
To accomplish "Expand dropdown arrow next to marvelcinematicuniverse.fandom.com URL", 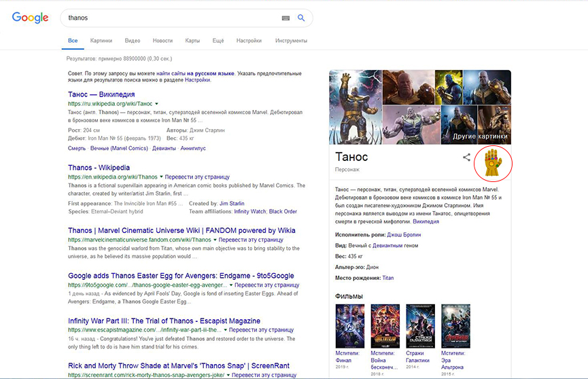I will 215,240.
